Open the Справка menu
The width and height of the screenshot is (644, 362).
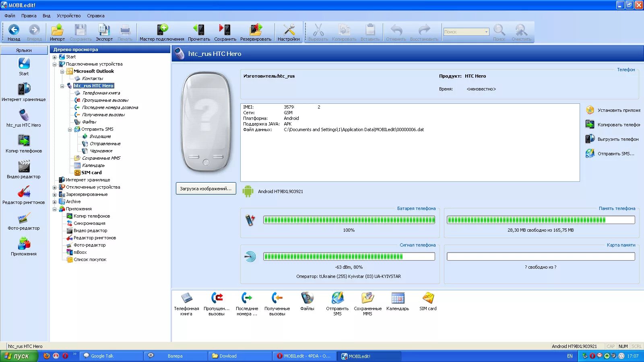96,16
